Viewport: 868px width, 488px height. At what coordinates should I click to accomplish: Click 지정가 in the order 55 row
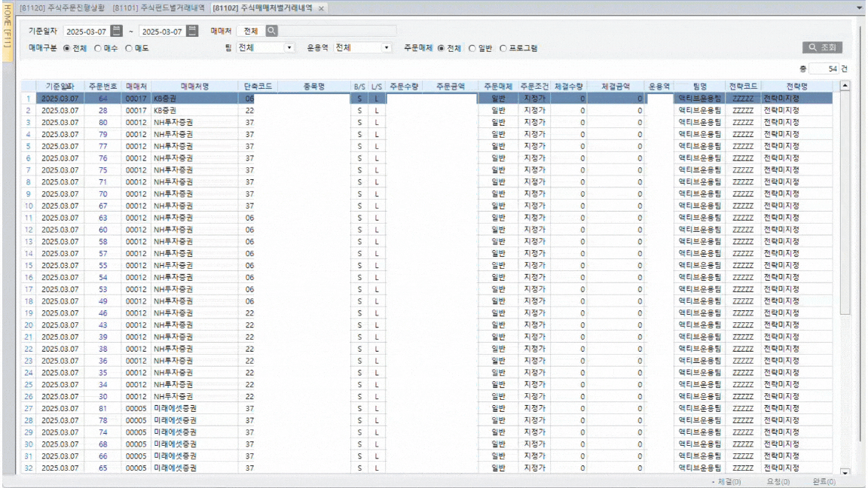(534, 266)
